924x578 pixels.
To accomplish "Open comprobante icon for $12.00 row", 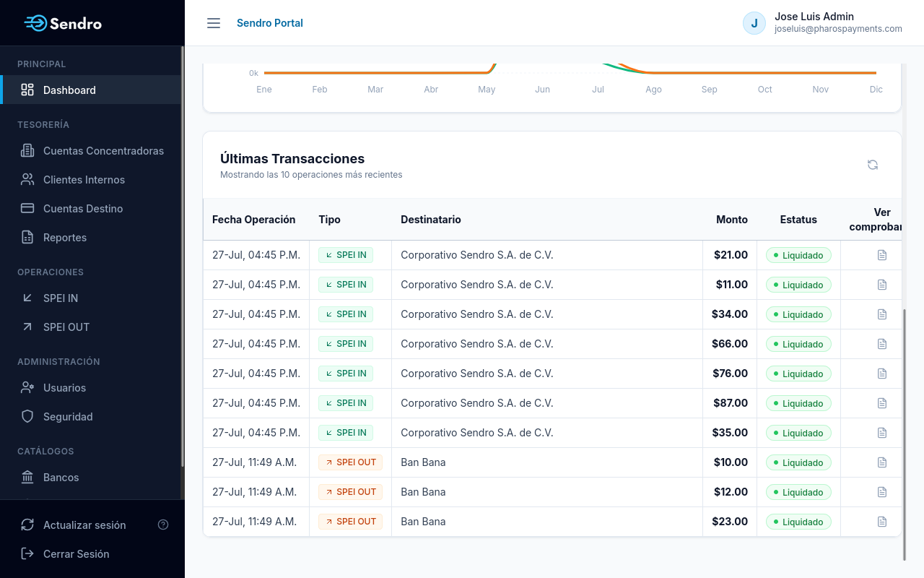I will (x=881, y=492).
